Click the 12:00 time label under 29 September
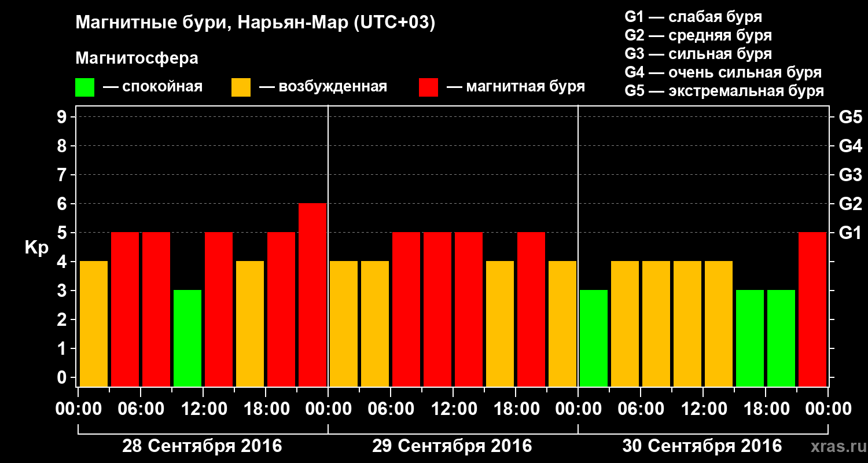This screenshot has height=463, width=868. [x=453, y=409]
